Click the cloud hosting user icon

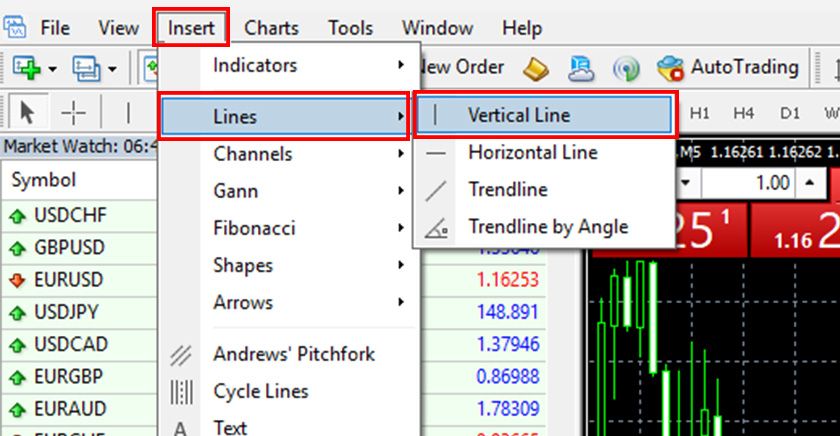(x=582, y=68)
